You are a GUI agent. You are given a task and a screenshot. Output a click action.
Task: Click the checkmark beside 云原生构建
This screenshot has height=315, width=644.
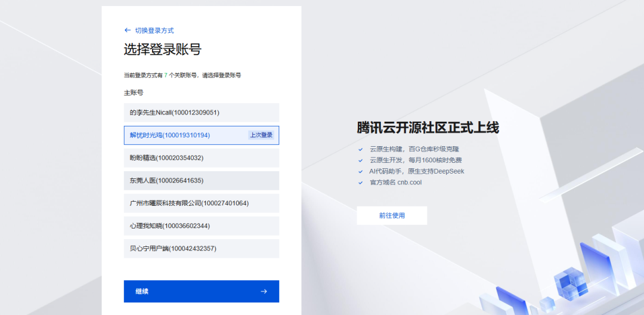point(361,150)
